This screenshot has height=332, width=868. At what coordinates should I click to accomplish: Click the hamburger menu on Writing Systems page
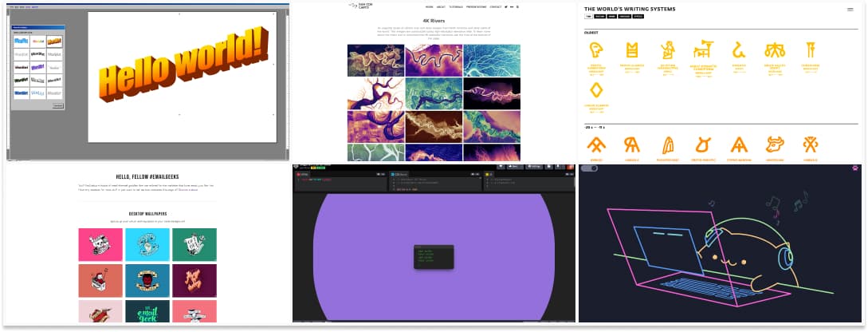[x=850, y=9]
